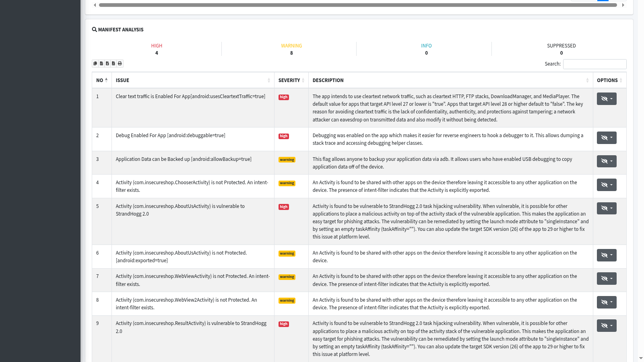This screenshot has height=362, width=644.
Task: Select the 'Clear text traffic is Enabled' issue text
Action: [190, 97]
